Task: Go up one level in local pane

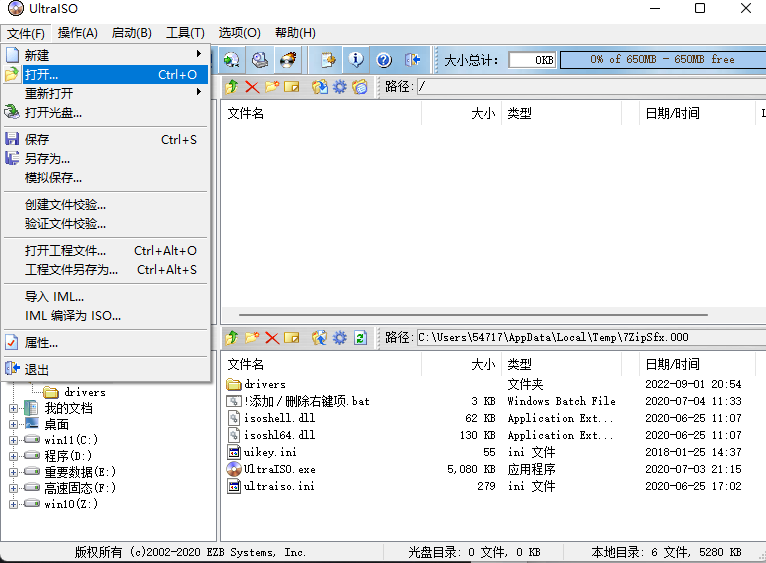Action: pos(232,338)
